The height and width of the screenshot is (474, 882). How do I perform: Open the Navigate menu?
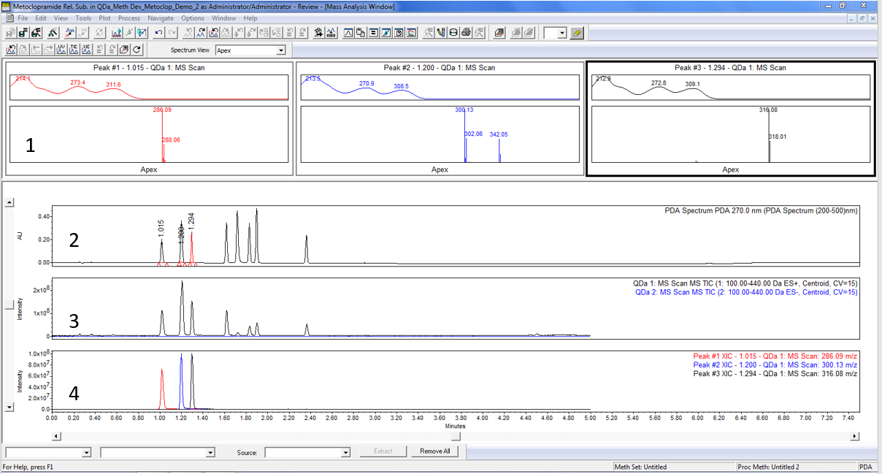click(x=161, y=18)
